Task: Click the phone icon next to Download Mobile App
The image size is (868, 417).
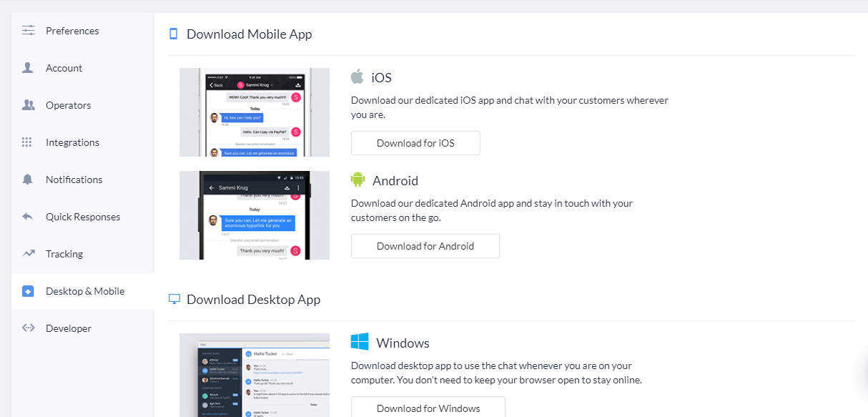Action: pyautogui.click(x=173, y=34)
